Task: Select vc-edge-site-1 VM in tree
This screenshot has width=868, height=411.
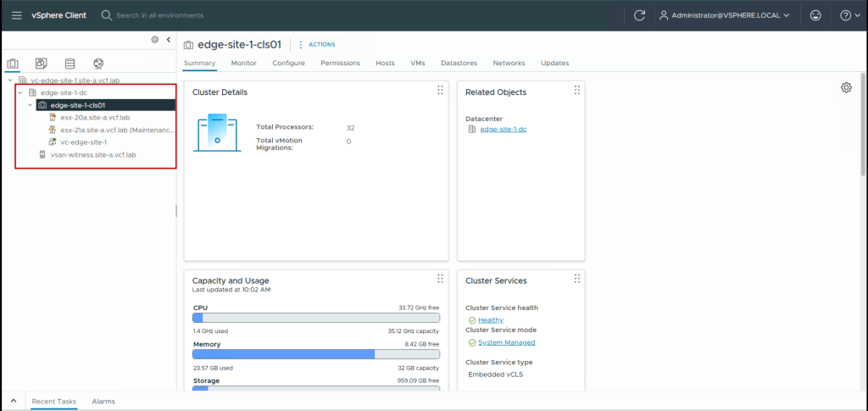Action: point(84,142)
